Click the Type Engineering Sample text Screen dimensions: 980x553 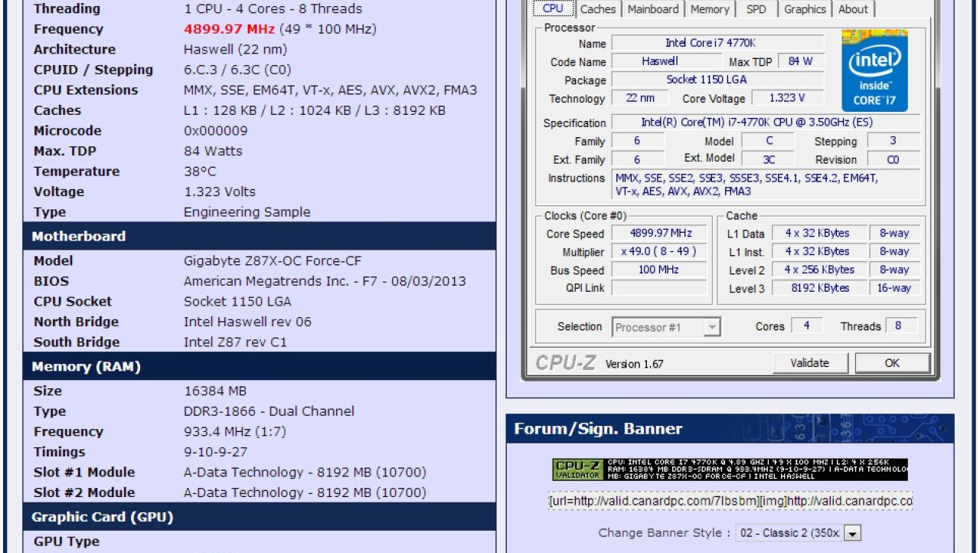tap(247, 212)
